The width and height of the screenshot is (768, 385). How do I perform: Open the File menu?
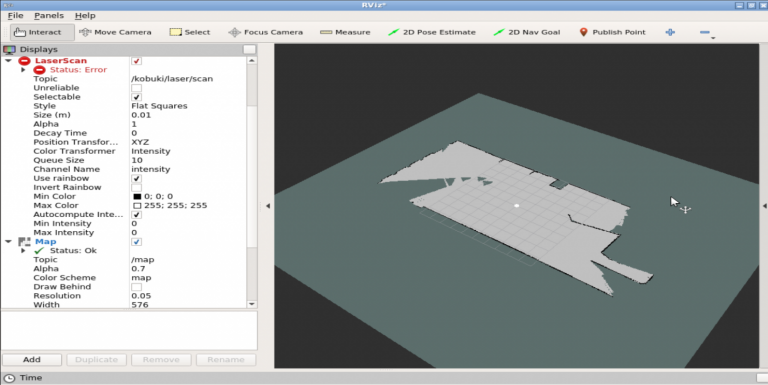click(16, 16)
